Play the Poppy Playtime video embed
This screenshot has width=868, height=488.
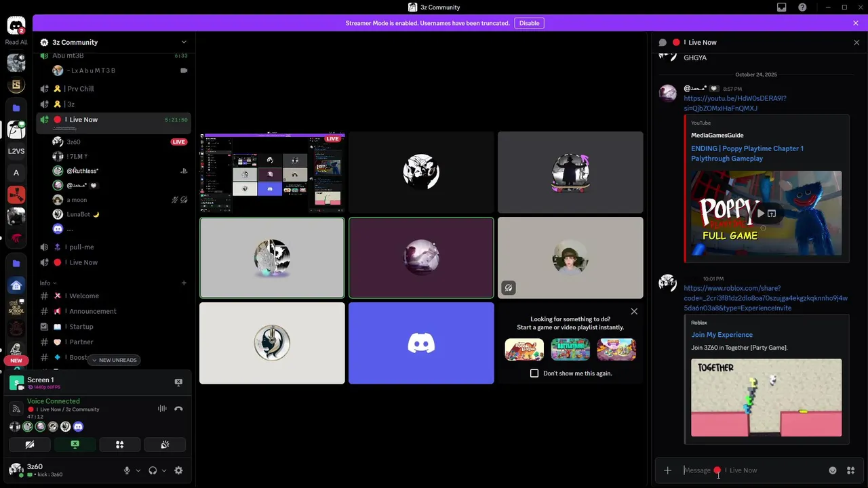760,213
